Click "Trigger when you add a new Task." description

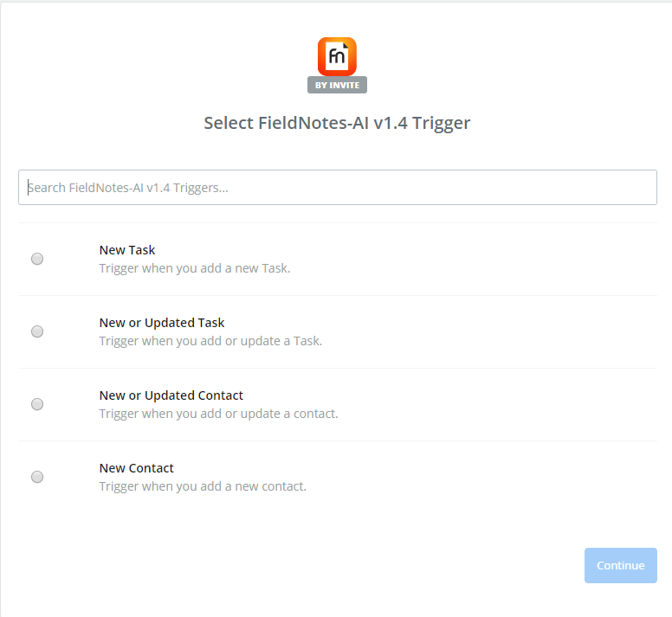(195, 268)
